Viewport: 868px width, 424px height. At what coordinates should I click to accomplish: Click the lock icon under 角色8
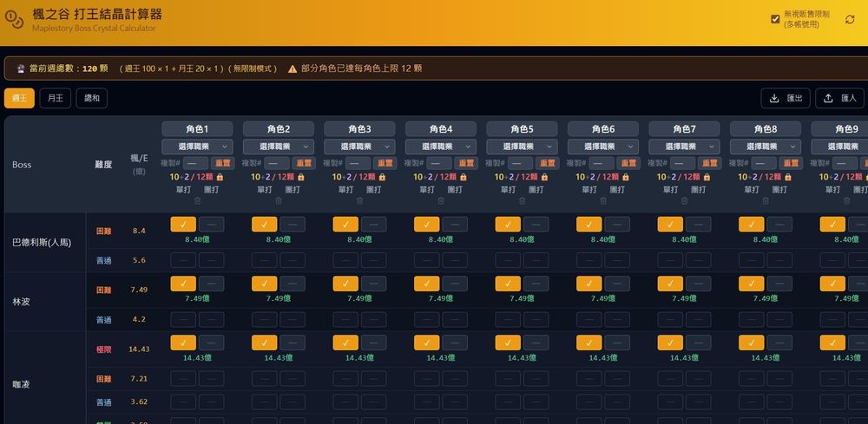(x=788, y=177)
